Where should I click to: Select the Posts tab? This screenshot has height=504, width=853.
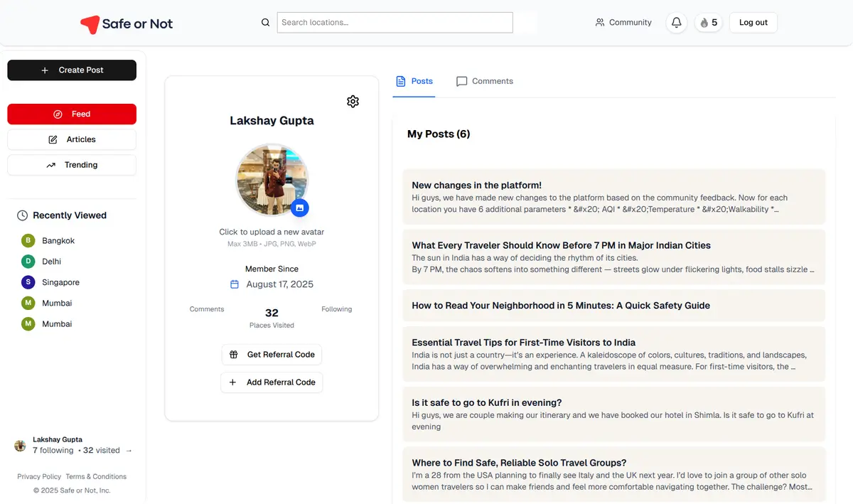414,82
